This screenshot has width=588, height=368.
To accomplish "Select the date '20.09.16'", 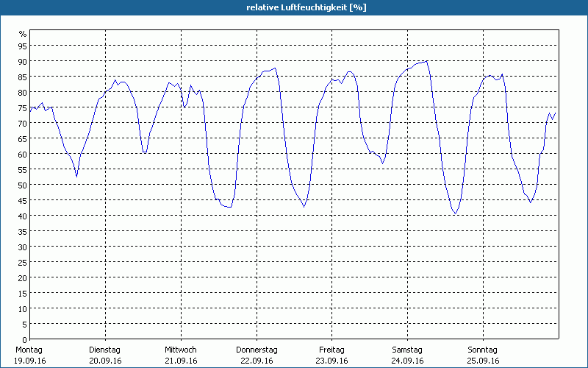I will (105, 361).
